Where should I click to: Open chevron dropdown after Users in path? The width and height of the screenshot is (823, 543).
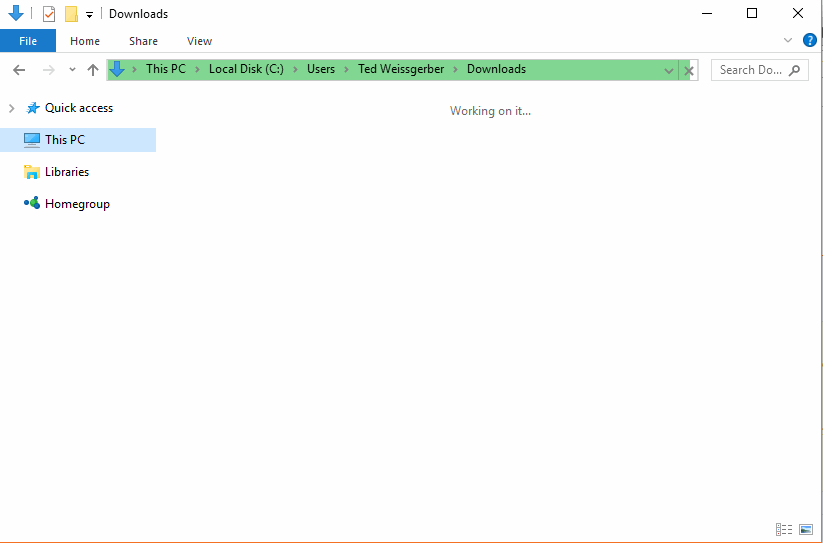[x=346, y=69]
